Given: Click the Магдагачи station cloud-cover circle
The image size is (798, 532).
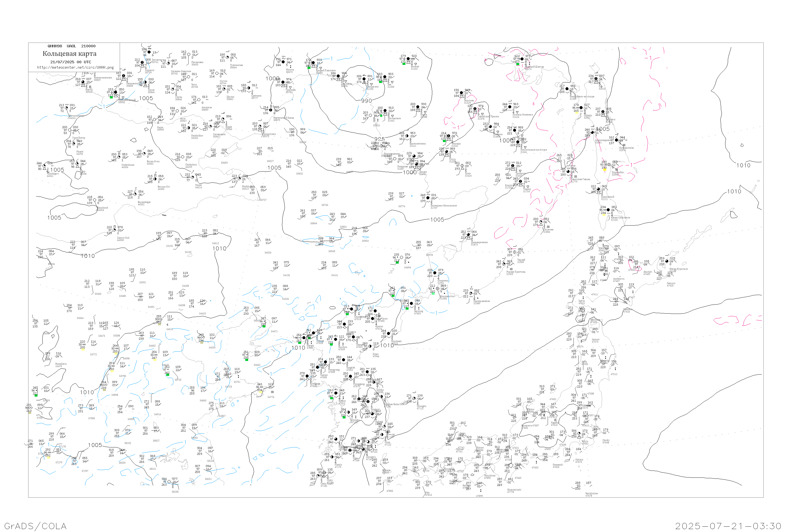Looking at the screenshot, I should point(364,79).
